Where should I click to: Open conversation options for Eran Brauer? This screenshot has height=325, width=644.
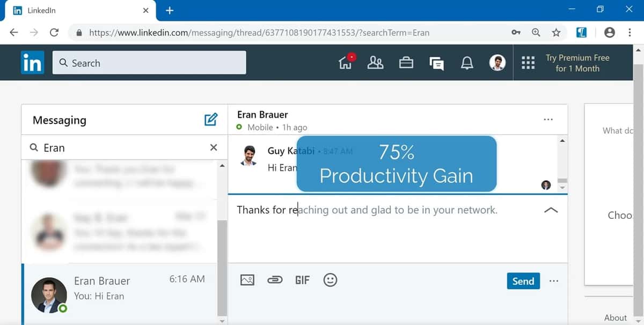548,120
